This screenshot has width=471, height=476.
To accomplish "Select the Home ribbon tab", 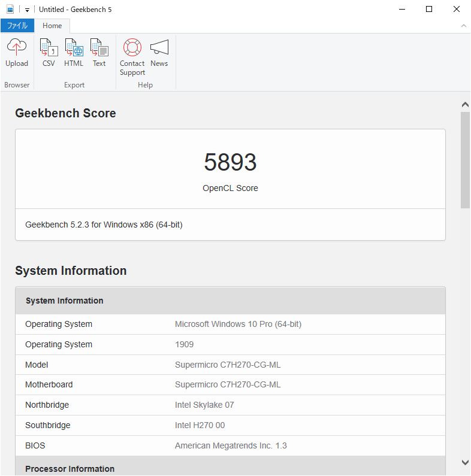I will (x=52, y=26).
